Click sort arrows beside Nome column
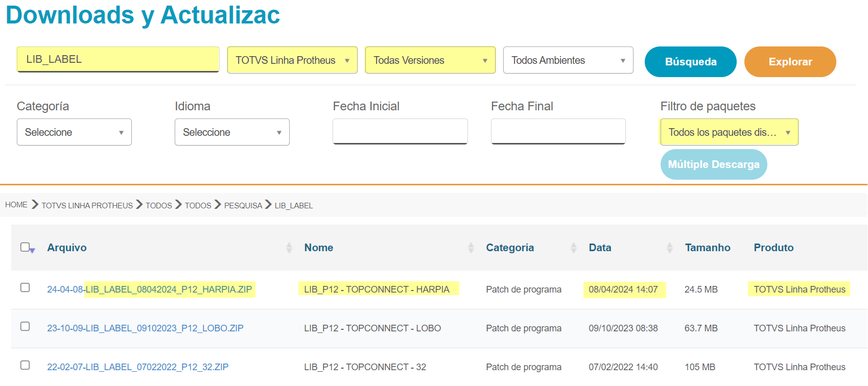This screenshot has width=868, height=386. point(471,248)
